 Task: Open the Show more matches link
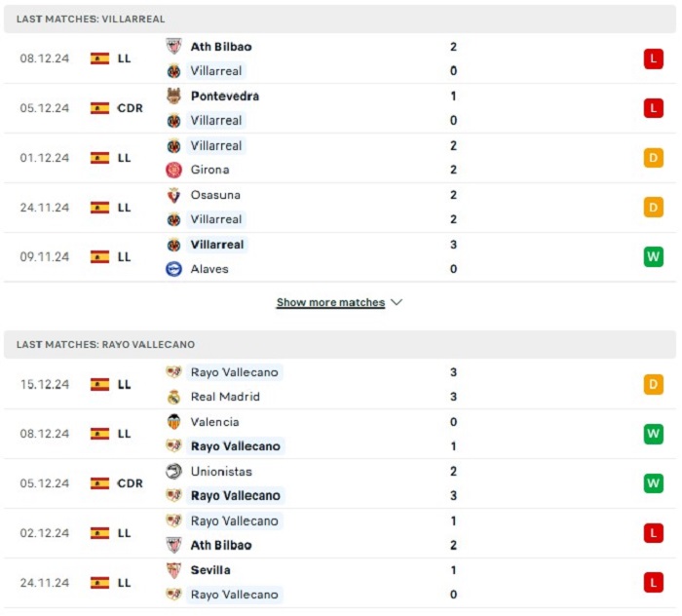coord(330,302)
